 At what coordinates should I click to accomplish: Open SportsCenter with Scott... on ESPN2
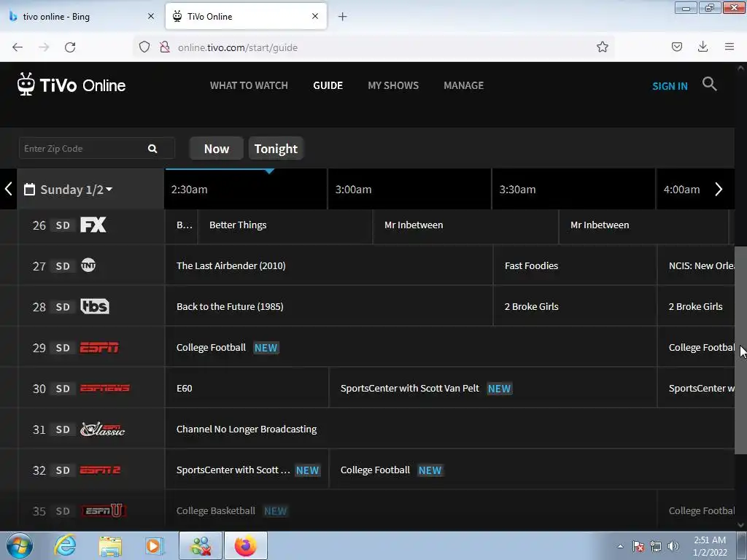pos(247,470)
